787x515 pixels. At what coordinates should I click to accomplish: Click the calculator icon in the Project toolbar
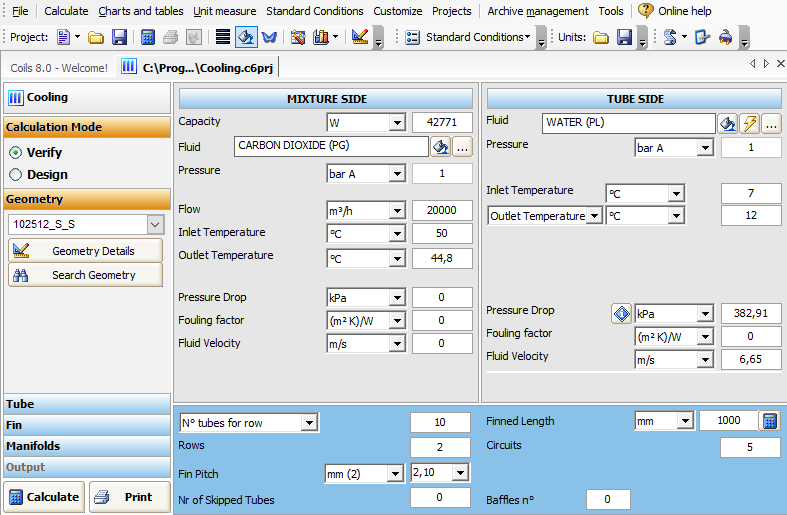[148, 37]
